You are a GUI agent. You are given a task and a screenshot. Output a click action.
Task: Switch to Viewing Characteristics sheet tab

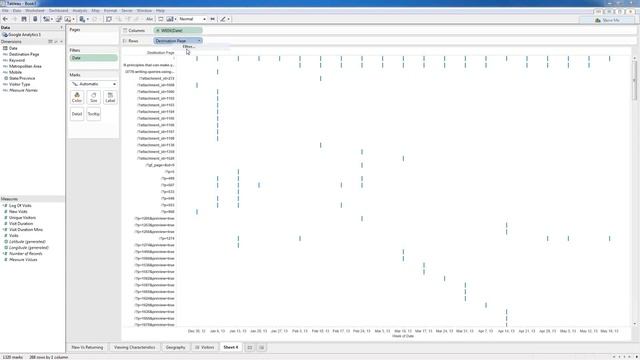pos(135,347)
